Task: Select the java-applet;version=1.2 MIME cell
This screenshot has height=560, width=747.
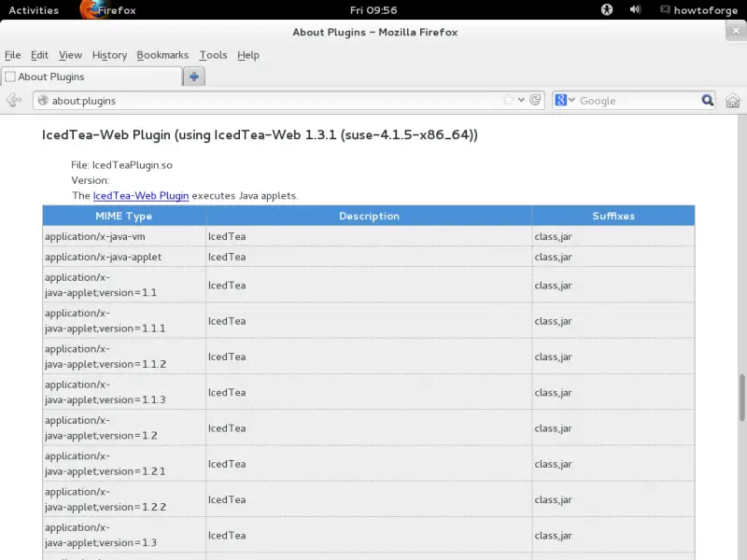Action: (x=124, y=427)
